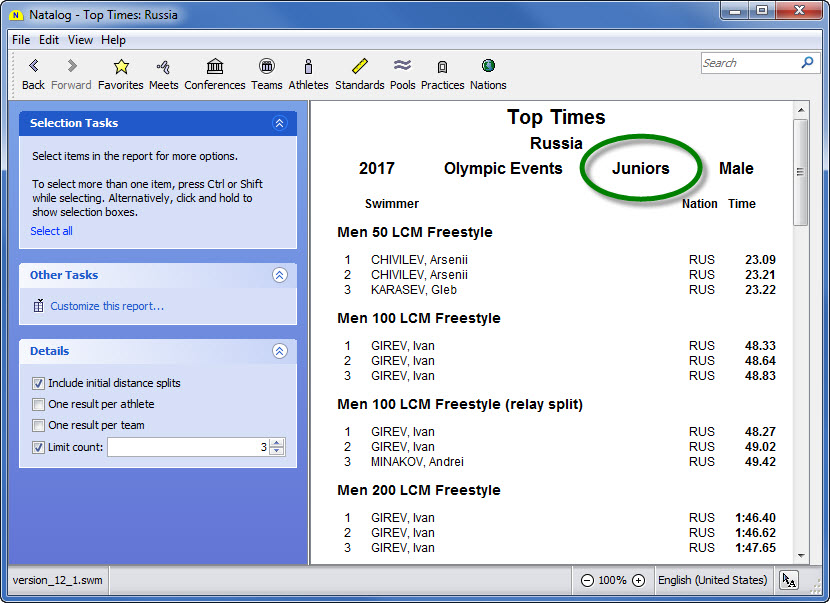
Task: Collapse the Other Tasks panel
Action: pos(279,275)
